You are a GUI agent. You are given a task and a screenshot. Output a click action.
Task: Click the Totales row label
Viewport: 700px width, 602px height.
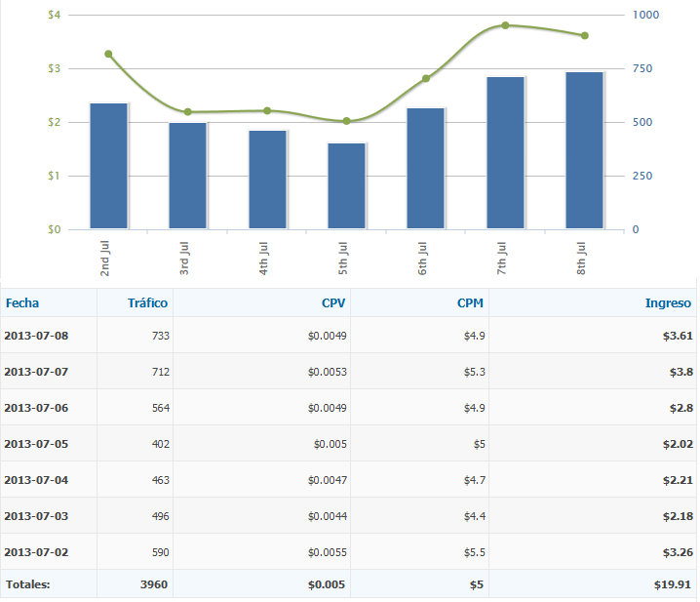[x=27, y=584]
